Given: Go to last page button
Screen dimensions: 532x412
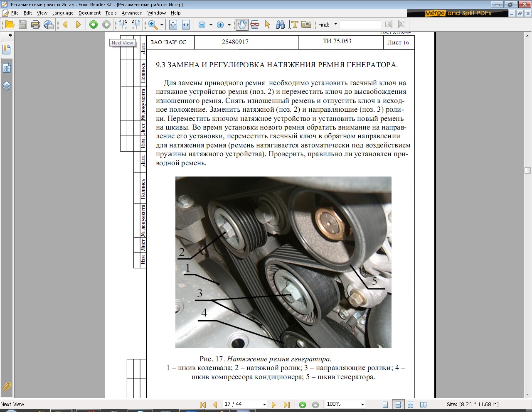Looking at the screenshot, I should [286, 405].
